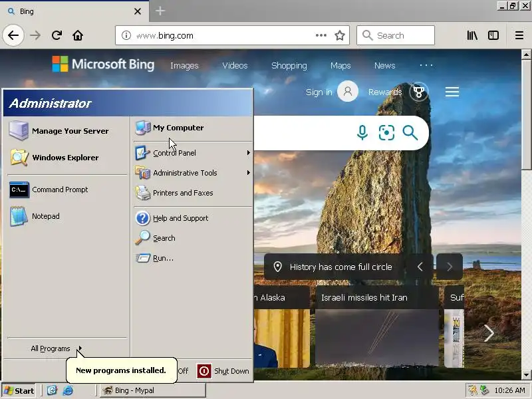Click the leftmost system tray icon
Viewport: 532px width, 399px height.
(471, 390)
